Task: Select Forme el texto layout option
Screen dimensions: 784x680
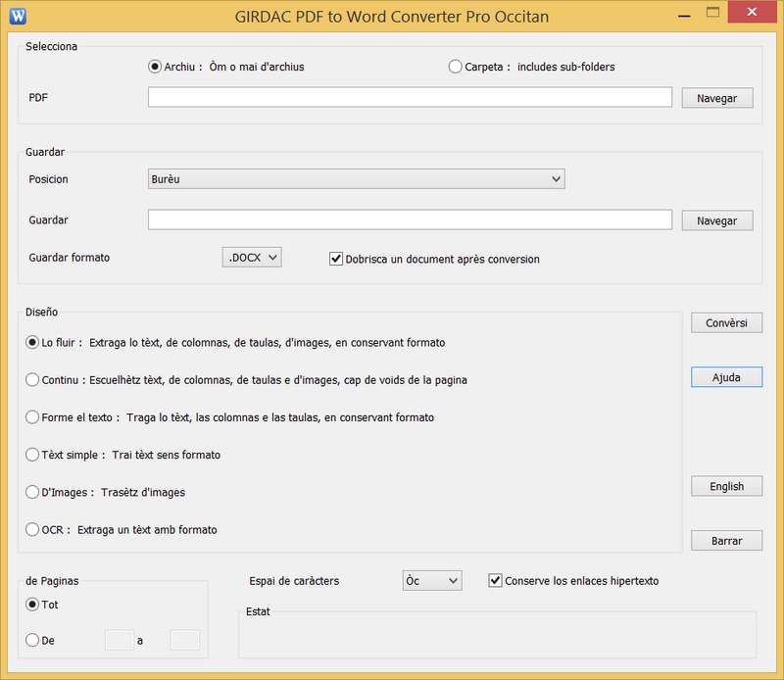Action: click(x=33, y=417)
